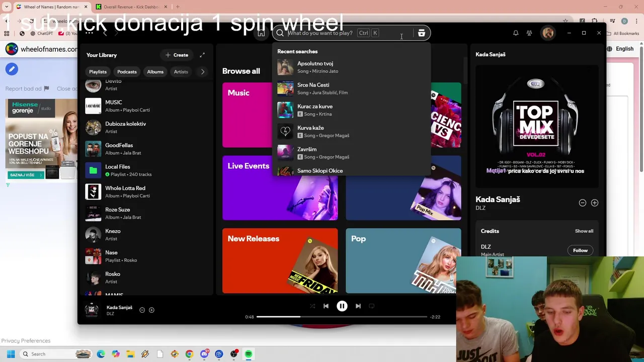
Task: Open Spotify notifications bell
Action: coord(516,33)
